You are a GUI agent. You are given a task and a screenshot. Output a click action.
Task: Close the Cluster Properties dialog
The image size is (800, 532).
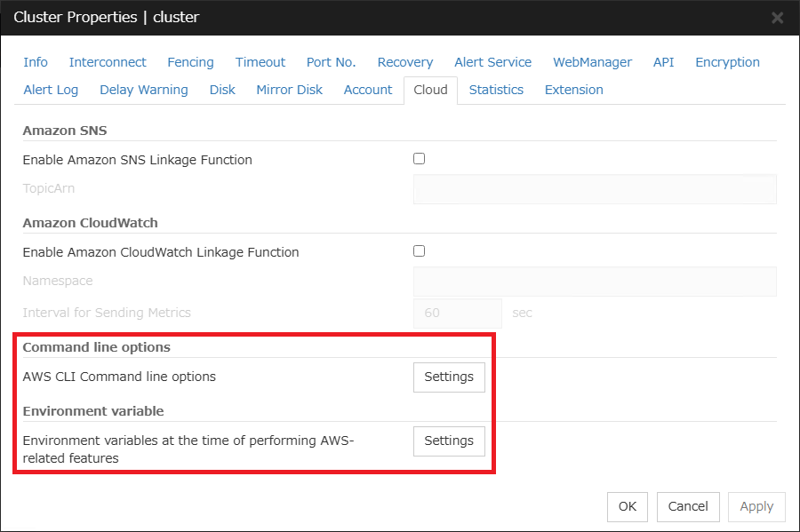(777, 17)
